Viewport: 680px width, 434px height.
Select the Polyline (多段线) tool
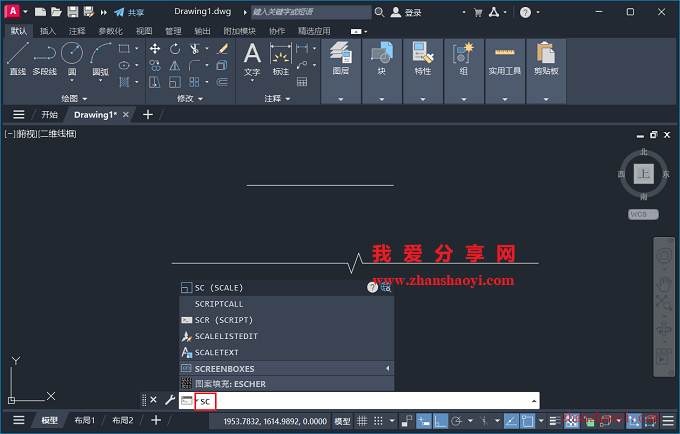(x=45, y=59)
